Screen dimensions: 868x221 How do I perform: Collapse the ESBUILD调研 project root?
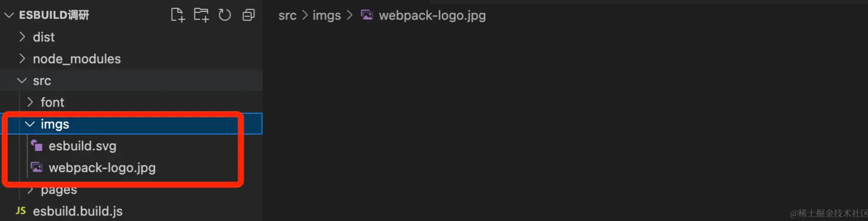9,15
